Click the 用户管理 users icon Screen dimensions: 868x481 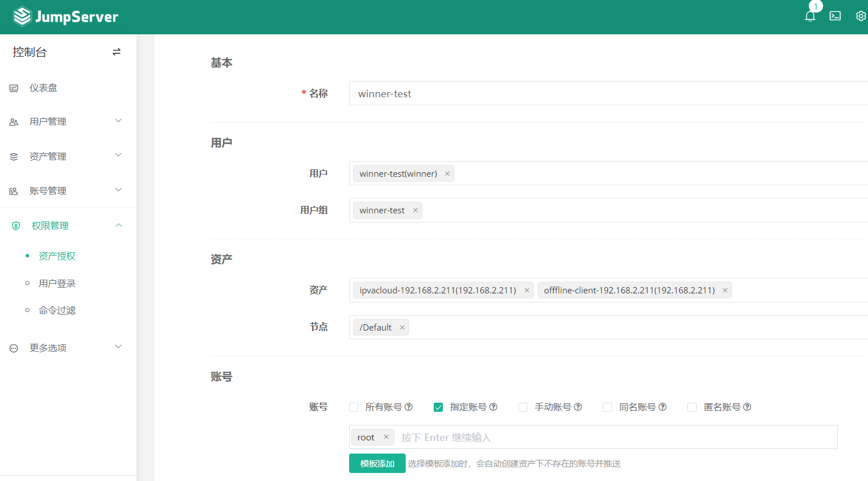coord(14,121)
